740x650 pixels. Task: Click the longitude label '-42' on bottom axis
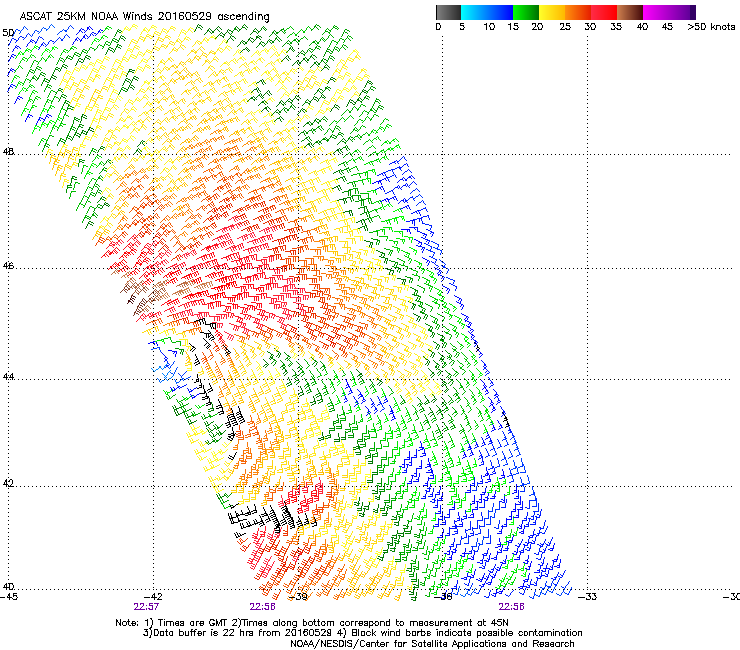(153, 597)
